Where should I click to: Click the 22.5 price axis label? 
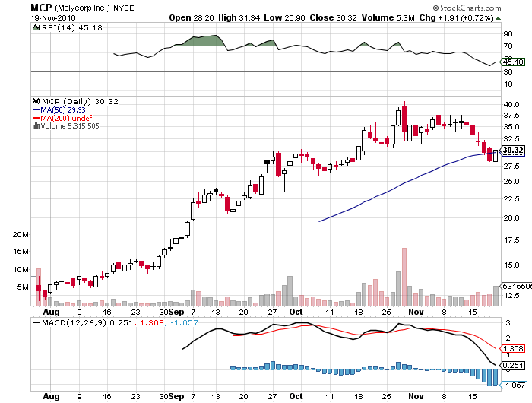pos(511,198)
